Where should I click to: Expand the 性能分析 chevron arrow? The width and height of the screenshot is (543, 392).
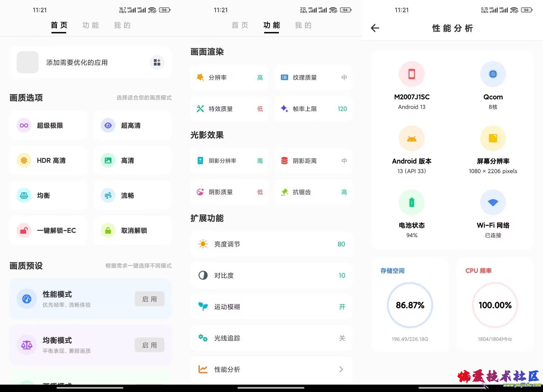click(x=341, y=369)
